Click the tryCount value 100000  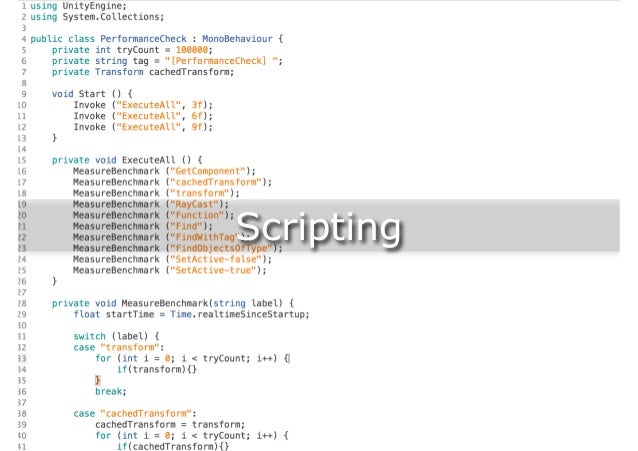(192, 50)
